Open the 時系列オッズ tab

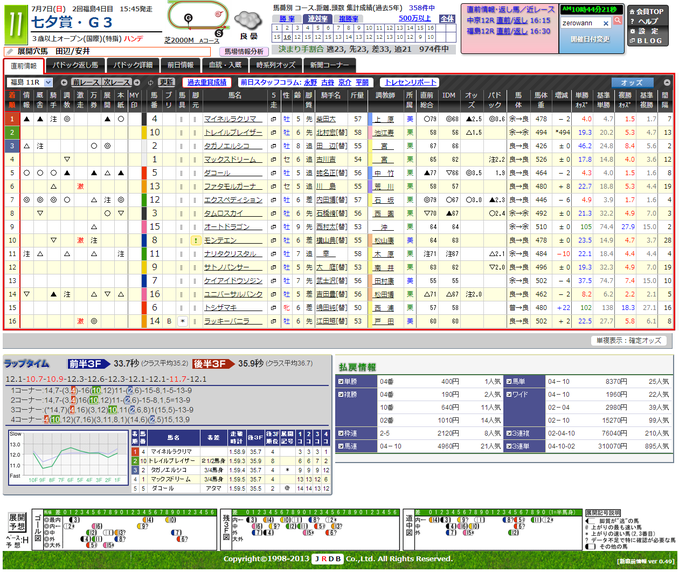coord(276,65)
